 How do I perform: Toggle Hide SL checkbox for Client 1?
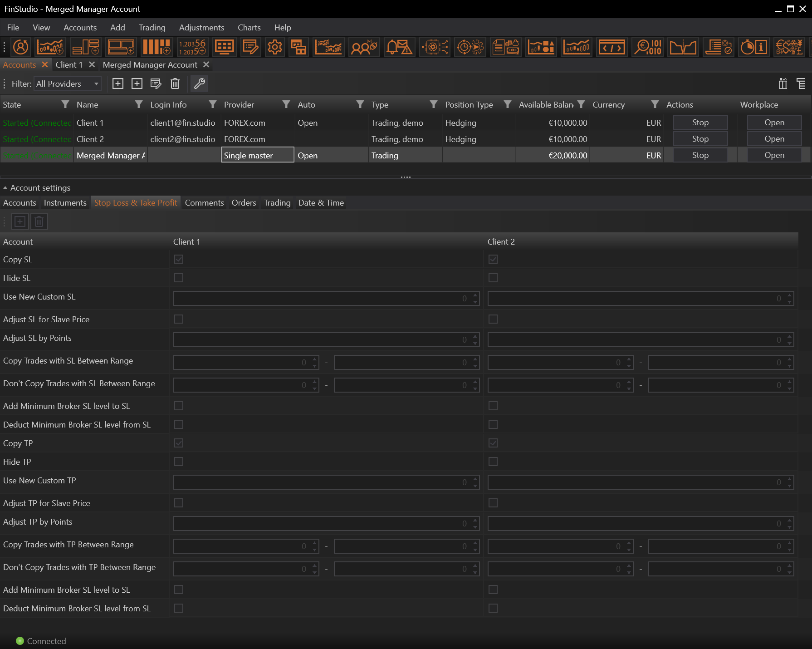179,278
